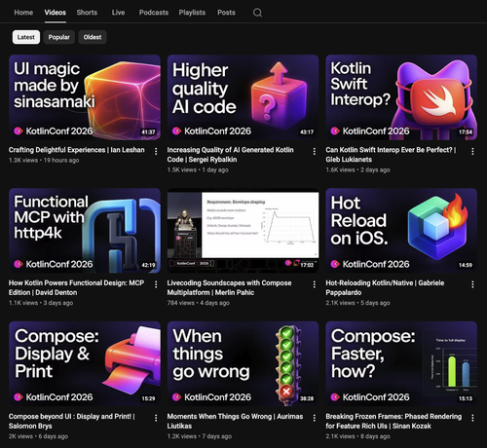
Task: Open more actions for Kotlin Swift Interop video
Action: click(x=472, y=151)
